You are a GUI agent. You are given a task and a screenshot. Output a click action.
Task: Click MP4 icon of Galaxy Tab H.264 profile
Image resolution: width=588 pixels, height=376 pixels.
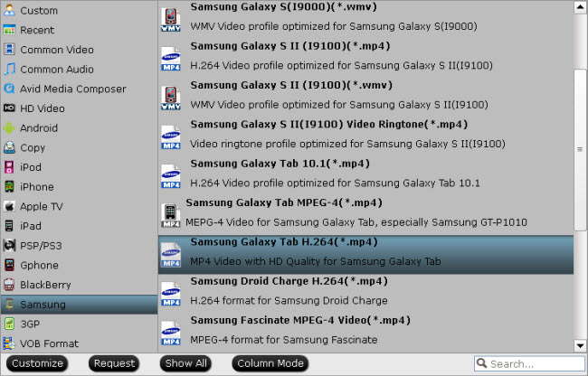171,255
